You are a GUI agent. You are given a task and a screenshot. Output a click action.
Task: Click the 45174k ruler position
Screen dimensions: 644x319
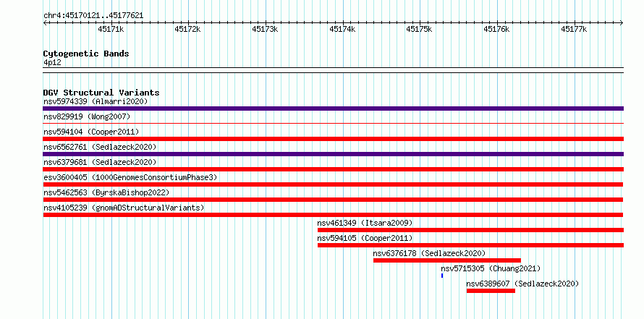pyautogui.click(x=343, y=29)
